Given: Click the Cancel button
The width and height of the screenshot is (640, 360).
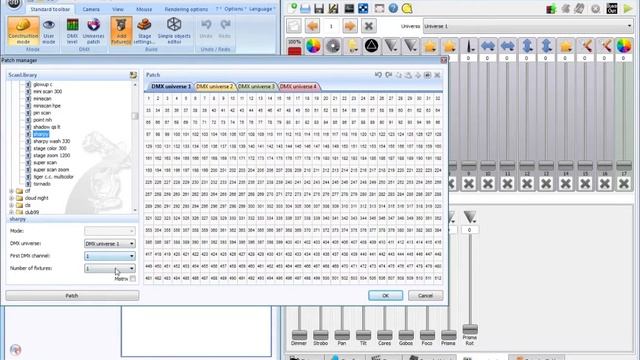Looking at the screenshot, I should point(425,296).
